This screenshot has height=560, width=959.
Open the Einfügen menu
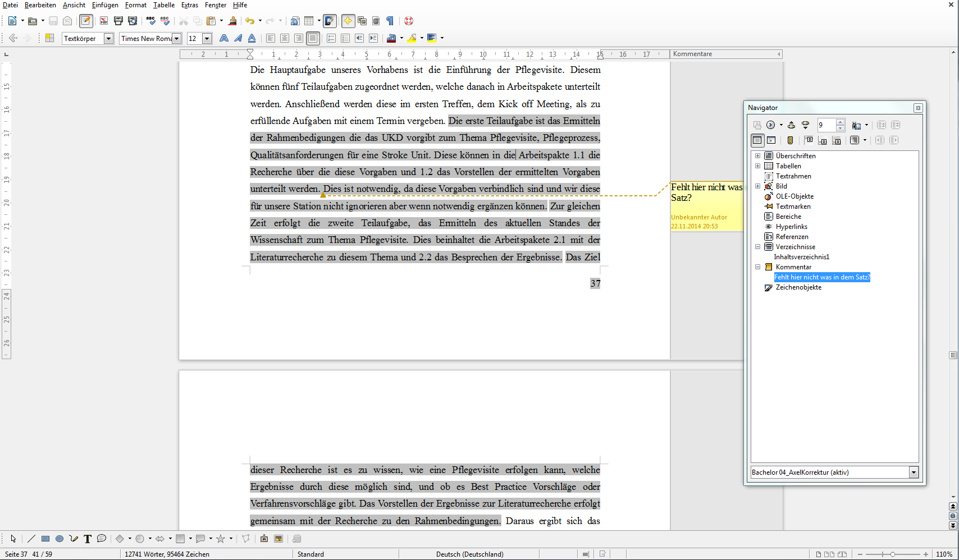(105, 5)
